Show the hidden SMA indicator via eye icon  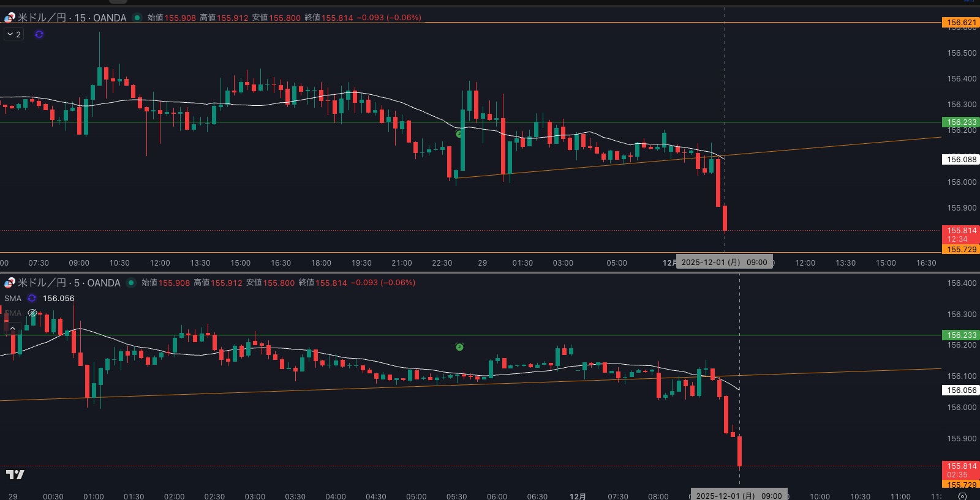coord(32,313)
